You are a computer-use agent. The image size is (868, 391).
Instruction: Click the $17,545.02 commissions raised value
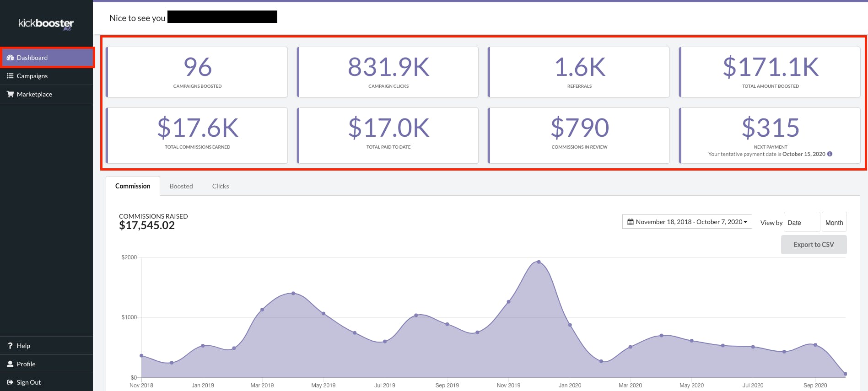147,225
